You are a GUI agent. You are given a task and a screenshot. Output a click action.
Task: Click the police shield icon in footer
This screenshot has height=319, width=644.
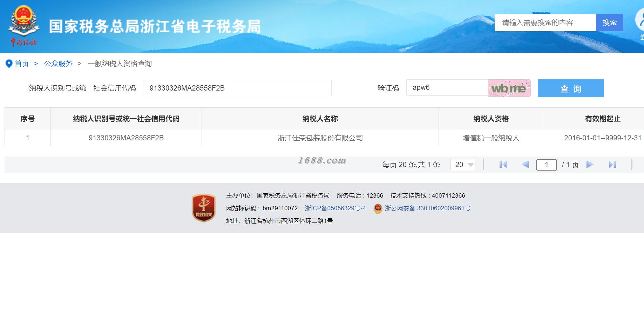(378, 208)
